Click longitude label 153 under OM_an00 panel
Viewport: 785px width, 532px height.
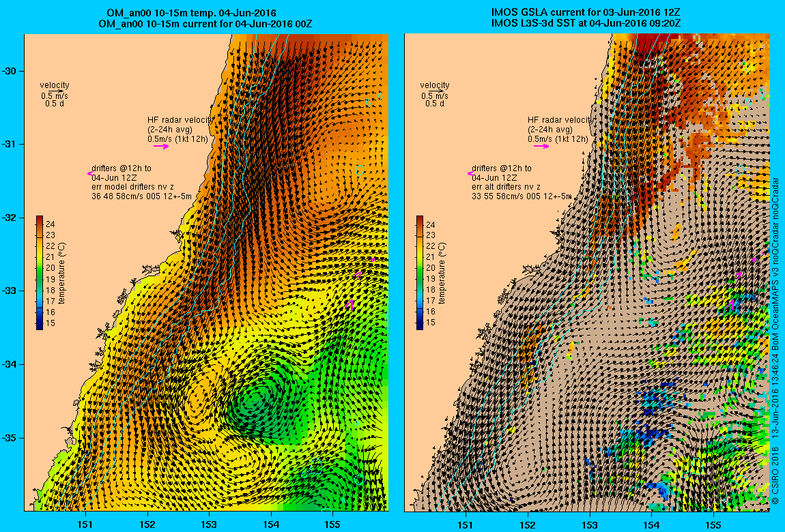(210, 524)
